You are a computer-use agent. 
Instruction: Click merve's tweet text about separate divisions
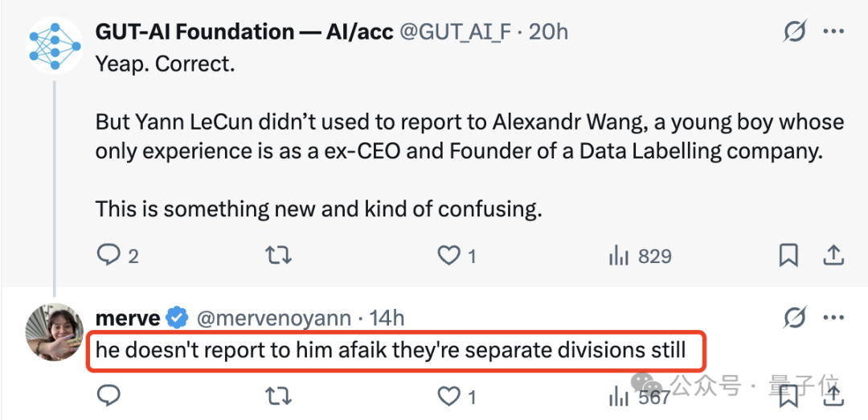391,350
